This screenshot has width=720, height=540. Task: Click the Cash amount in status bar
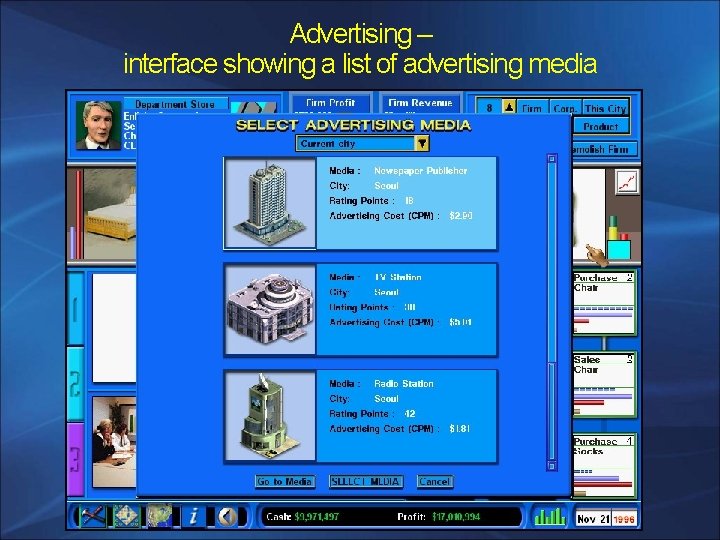316,517
